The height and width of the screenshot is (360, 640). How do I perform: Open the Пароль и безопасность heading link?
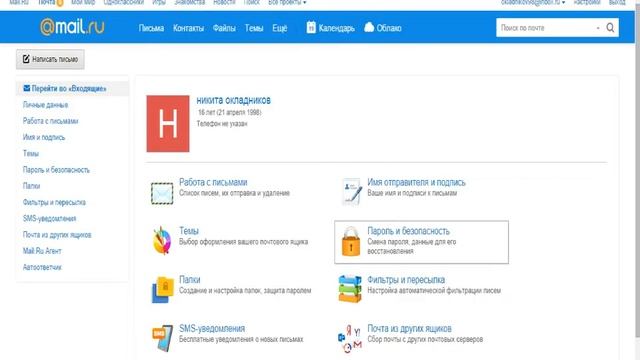pos(409,231)
